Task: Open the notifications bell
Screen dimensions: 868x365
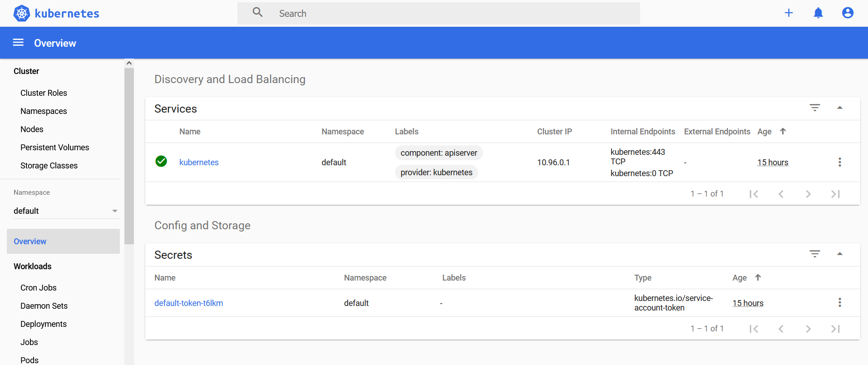Action: click(818, 13)
